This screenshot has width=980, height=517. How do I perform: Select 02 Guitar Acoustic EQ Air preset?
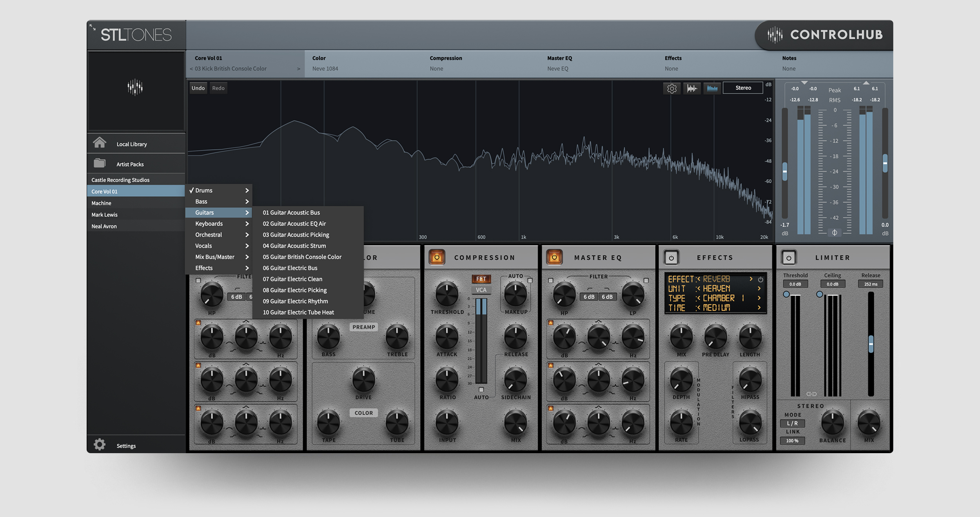click(308, 224)
